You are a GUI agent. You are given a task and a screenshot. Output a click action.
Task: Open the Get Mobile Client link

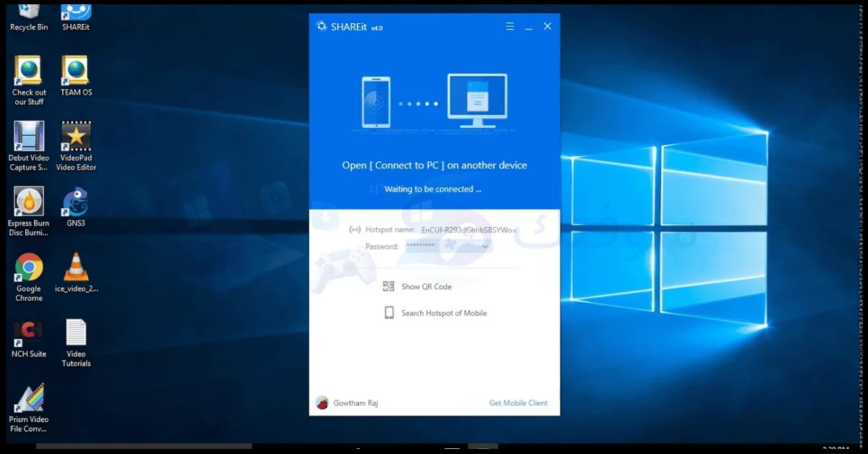(519, 403)
